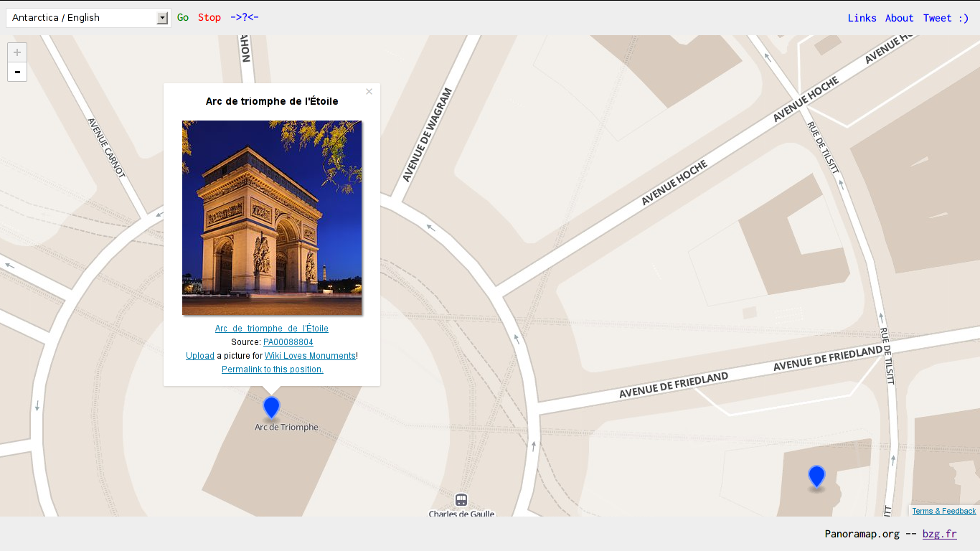Click the Avenue de Wagram street label

[x=428, y=135]
